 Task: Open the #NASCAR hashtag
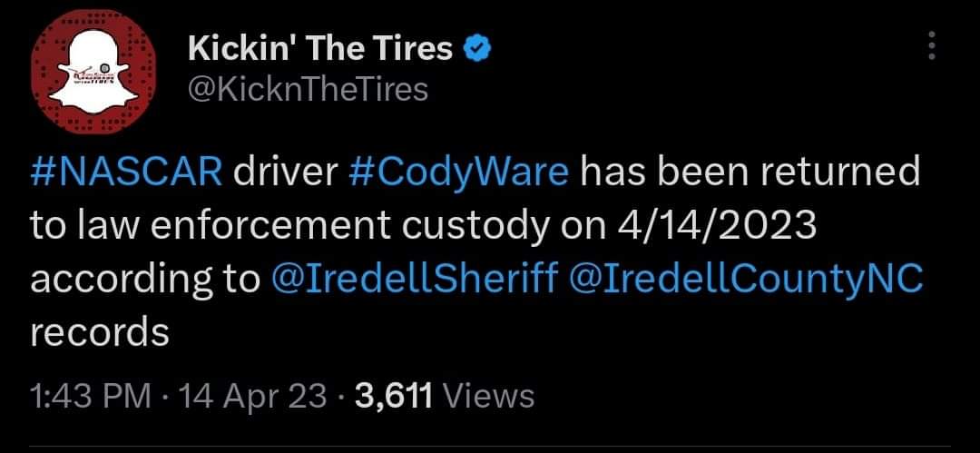pos(126,172)
